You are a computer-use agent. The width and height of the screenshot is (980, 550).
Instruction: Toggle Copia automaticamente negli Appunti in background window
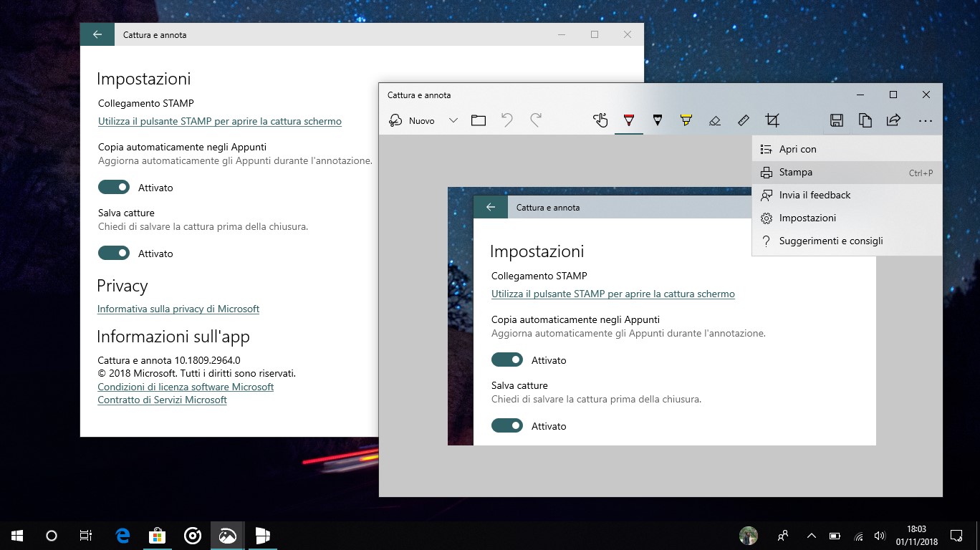[x=114, y=187]
